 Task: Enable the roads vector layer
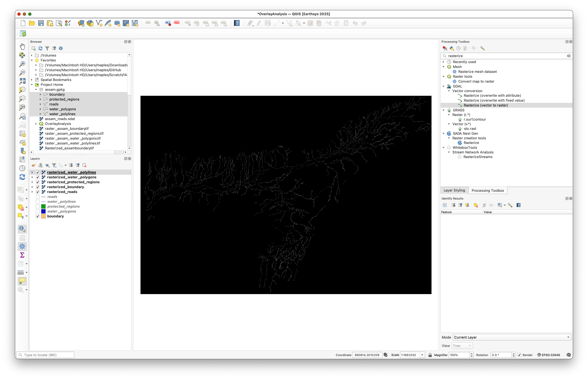[38, 197]
